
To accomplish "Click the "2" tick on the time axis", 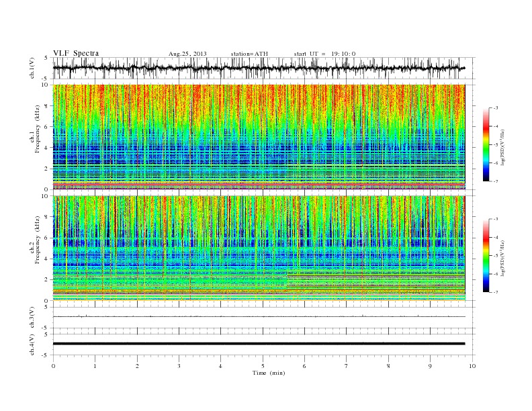I will [137, 366].
